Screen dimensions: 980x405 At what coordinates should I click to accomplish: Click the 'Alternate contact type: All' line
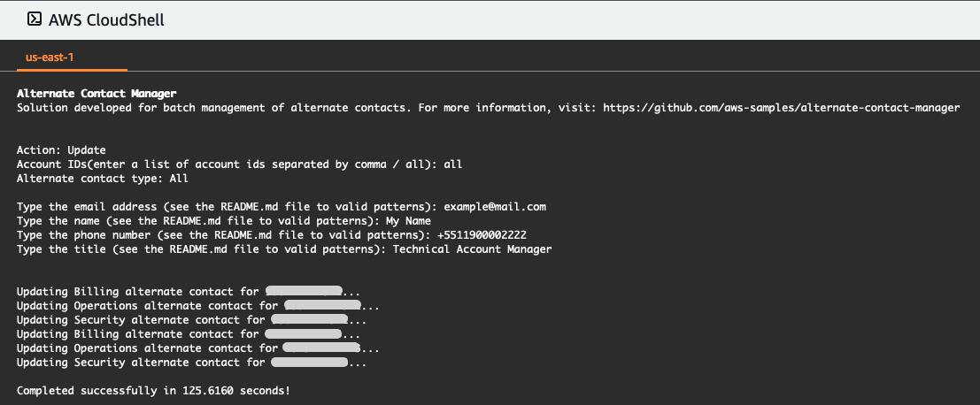[x=103, y=179]
